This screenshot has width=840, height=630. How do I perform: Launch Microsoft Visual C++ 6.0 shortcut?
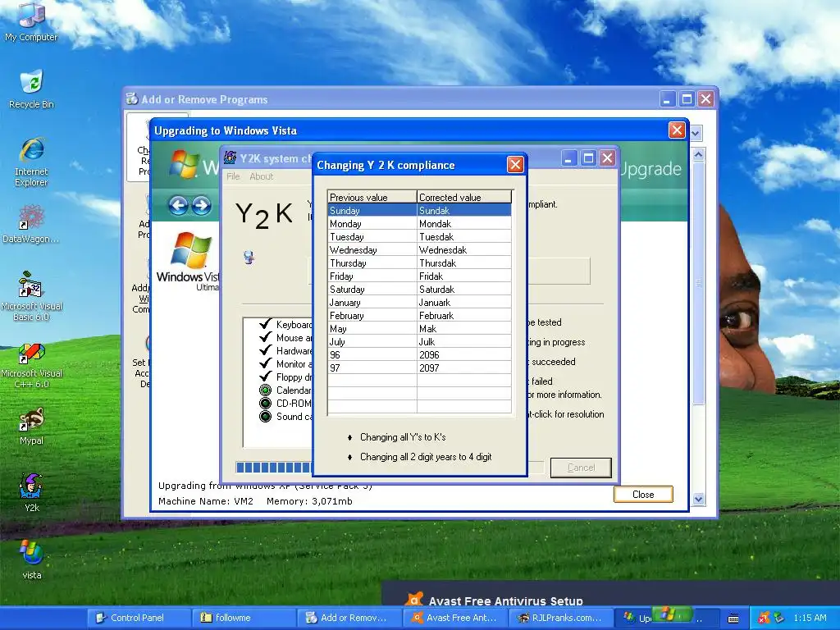(31, 365)
